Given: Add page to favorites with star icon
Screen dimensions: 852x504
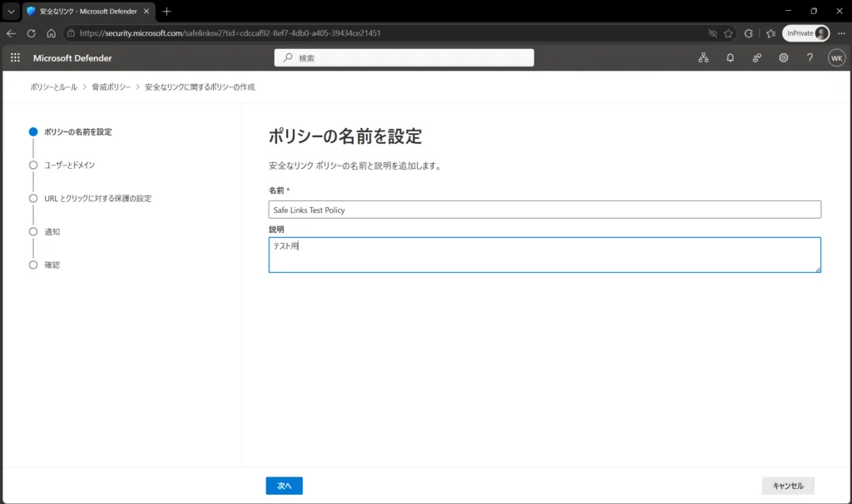Looking at the screenshot, I should [728, 33].
